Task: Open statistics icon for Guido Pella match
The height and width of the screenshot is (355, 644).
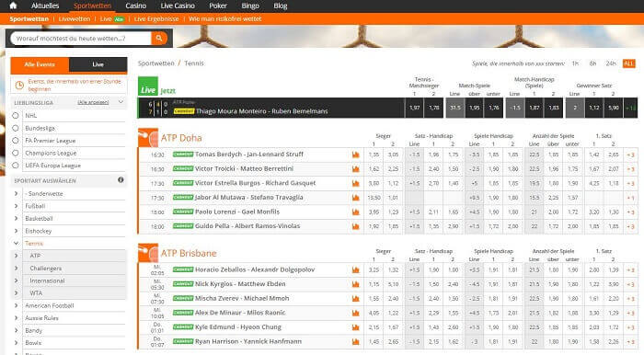Action: click(x=356, y=226)
